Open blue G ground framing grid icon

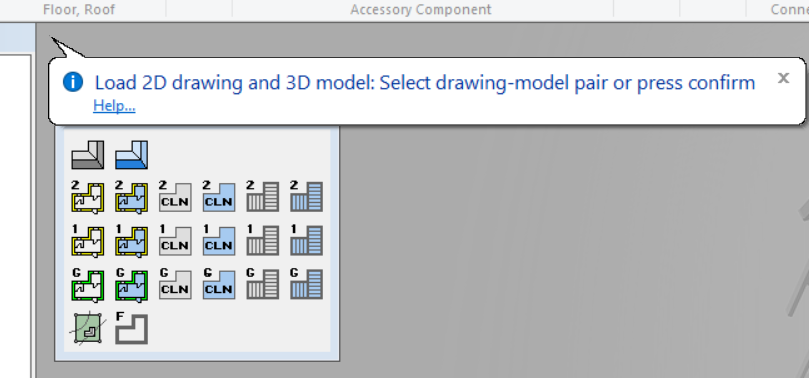coord(306,284)
